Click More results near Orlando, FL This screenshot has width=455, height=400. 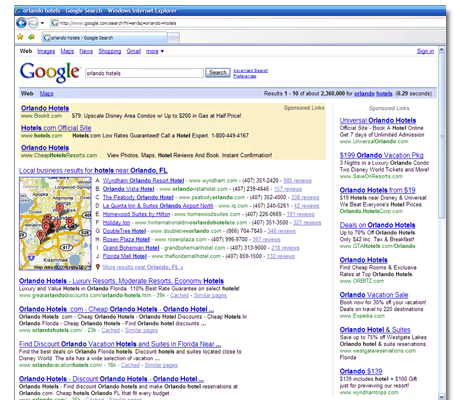[x=143, y=267]
